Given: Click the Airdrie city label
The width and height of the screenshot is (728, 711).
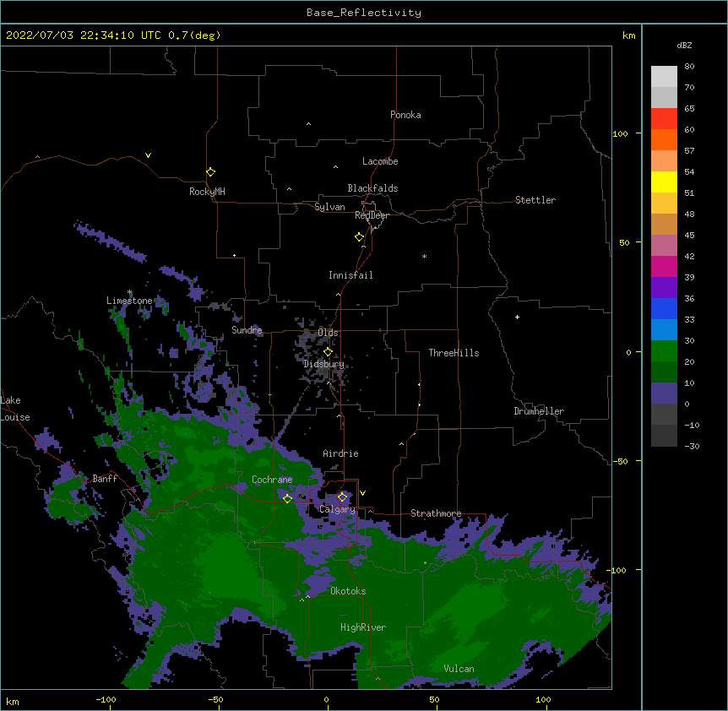Looking at the screenshot, I should point(340,453).
